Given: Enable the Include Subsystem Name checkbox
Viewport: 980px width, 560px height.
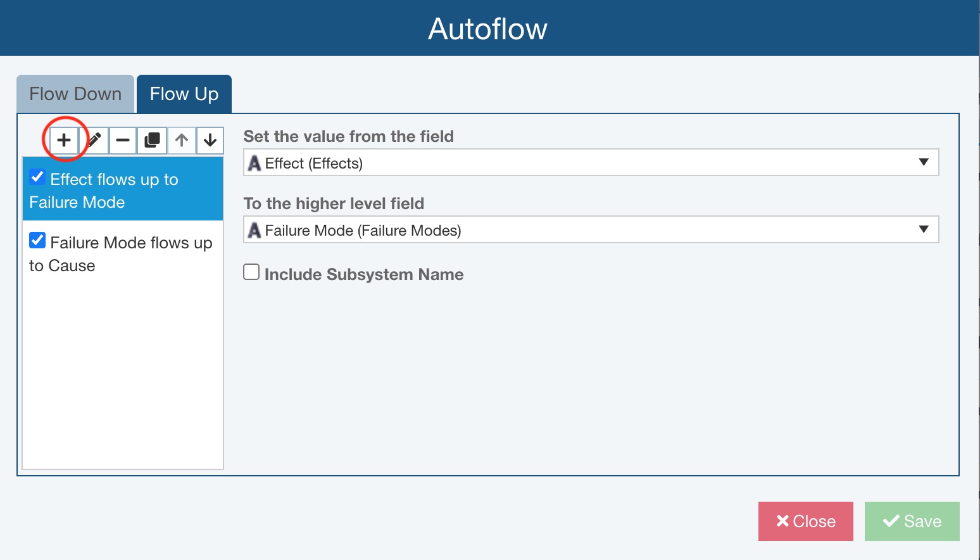Looking at the screenshot, I should point(251,272).
